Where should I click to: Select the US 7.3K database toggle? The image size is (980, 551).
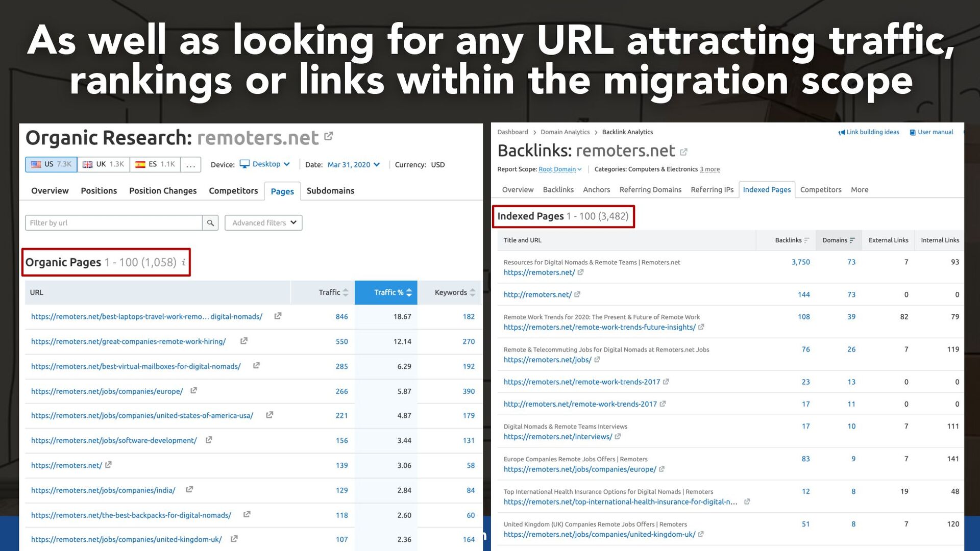(x=51, y=164)
